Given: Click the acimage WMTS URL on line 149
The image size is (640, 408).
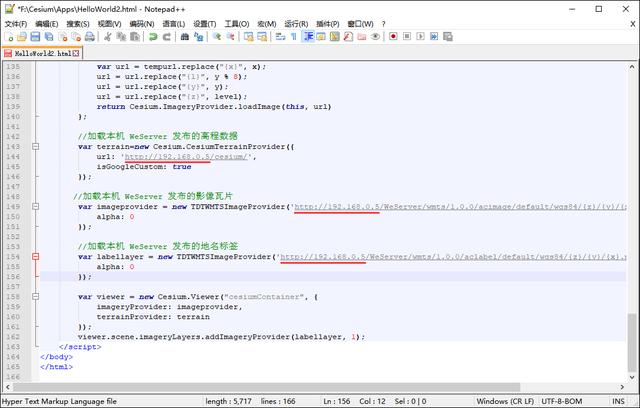Looking at the screenshot, I should [460, 207].
